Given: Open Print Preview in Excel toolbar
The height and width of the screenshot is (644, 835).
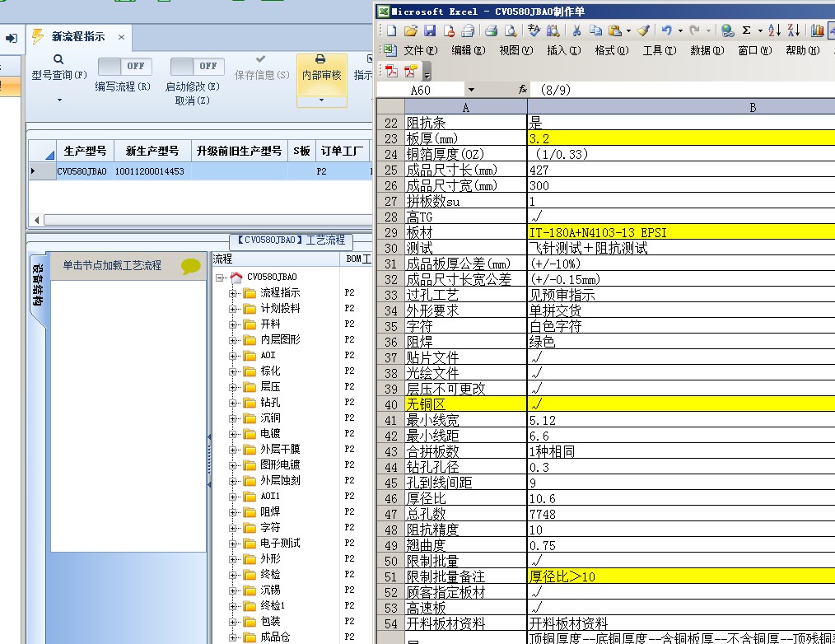Looking at the screenshot, I should (511, 30).
